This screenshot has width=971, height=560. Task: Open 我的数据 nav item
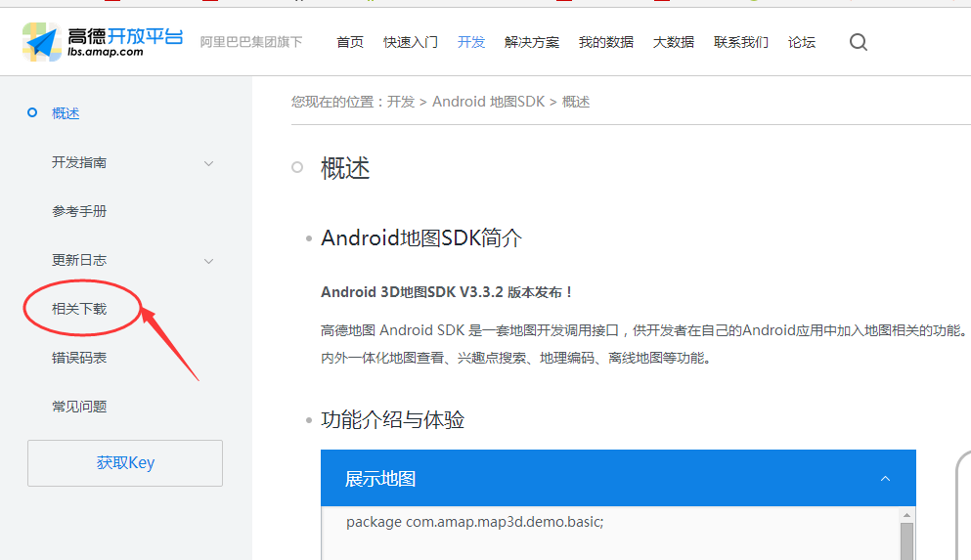coord(606,42)
